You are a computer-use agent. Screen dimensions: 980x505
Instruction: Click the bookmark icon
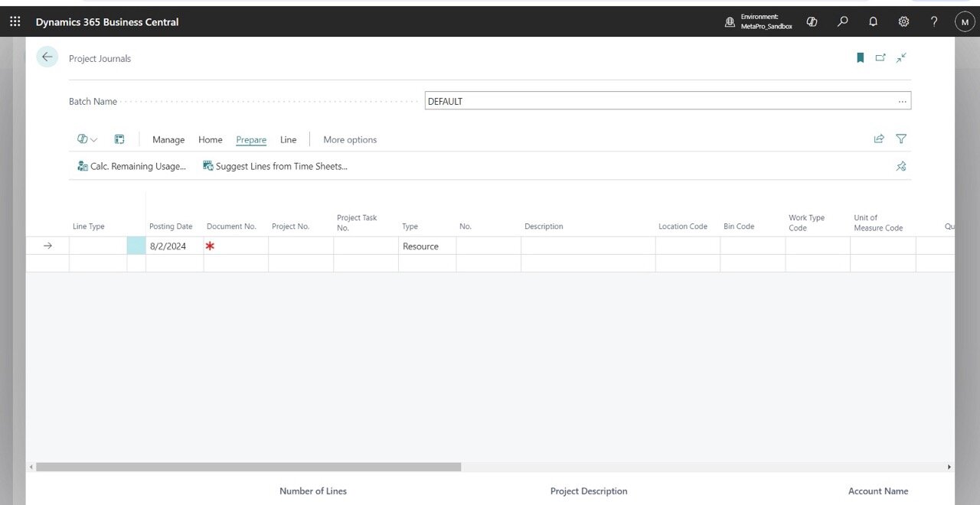(861, 57)
